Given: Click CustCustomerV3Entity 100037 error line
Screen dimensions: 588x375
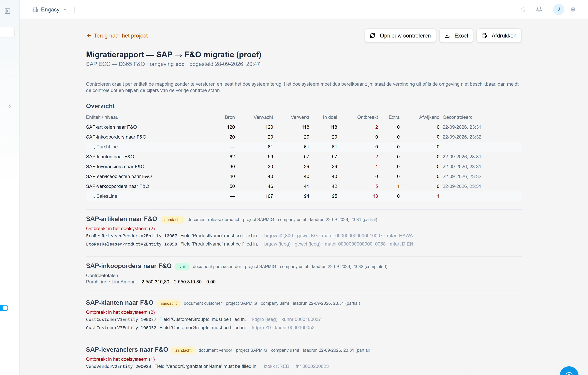Looking at the screenshot, I should pyautogui.click(x=203, y=319).
